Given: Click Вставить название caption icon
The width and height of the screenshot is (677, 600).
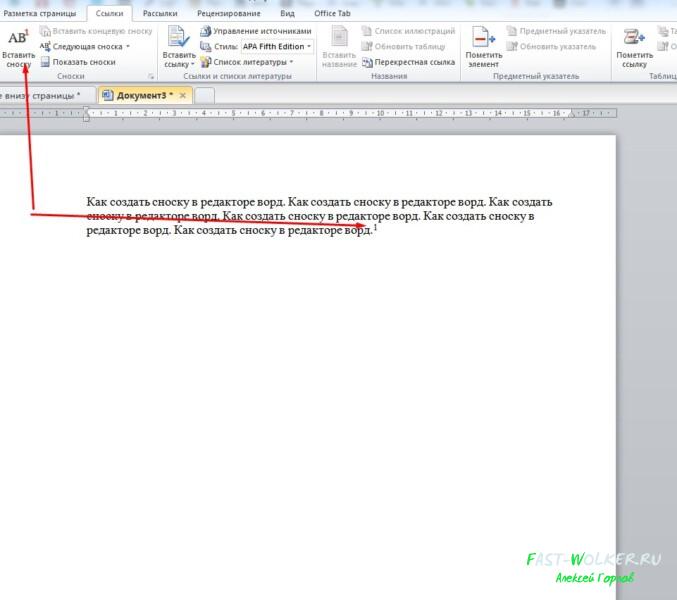Looking at the screenshot, I should 339,36.
